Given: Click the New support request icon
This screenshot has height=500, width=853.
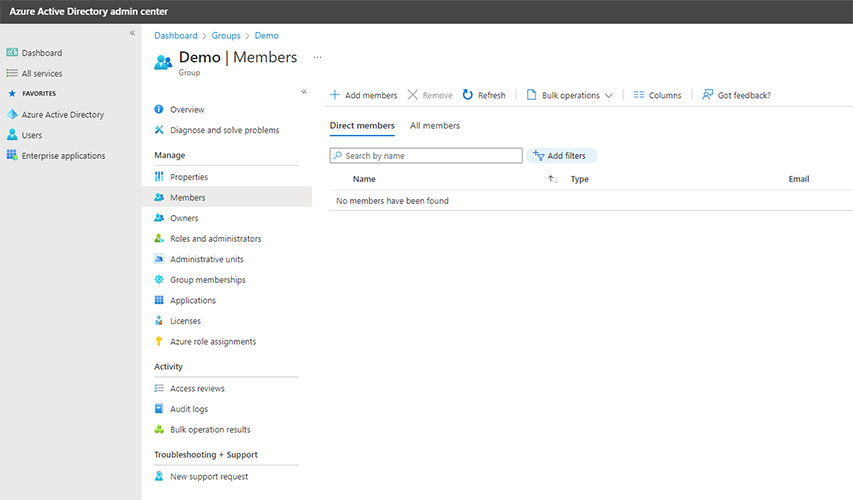Looking at the screenshot, I should click(159, 476).
